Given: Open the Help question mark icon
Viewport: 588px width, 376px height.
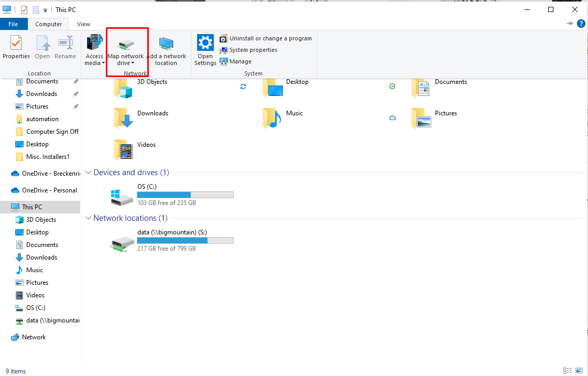Looking at the screenshot, I should pos(581,24).
